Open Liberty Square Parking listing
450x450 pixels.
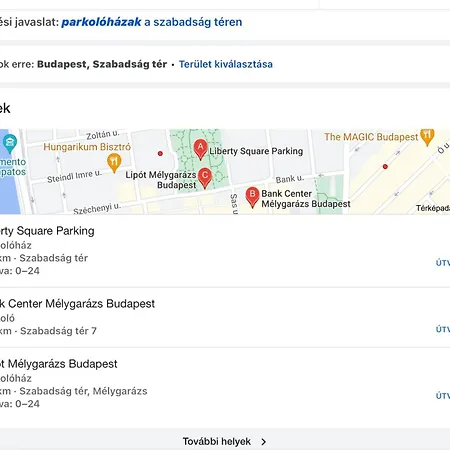47,231
